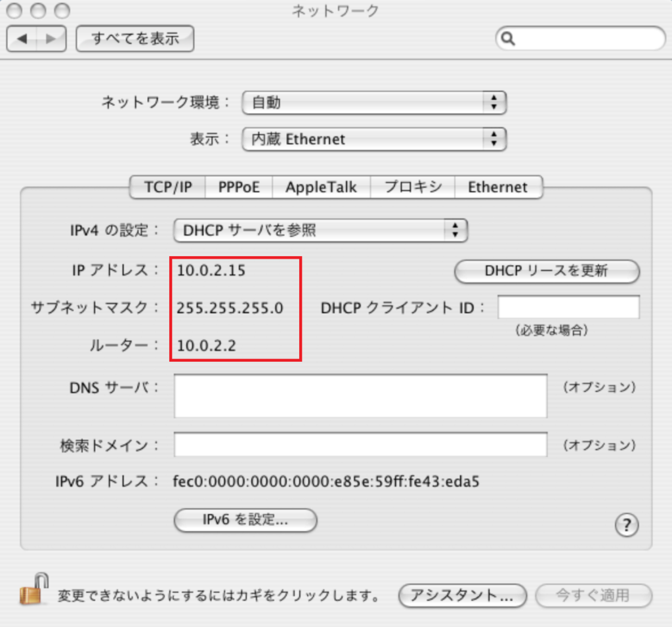Click the DHCP リースを更新 button

point(547,271)
